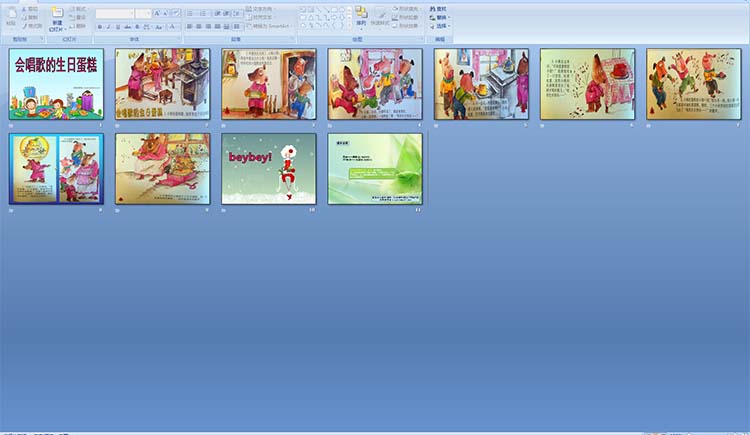The image size is (750, 435).
Task: Click the Change Case Aa icon
Action: pyautogui.click(x=159, y=27)
